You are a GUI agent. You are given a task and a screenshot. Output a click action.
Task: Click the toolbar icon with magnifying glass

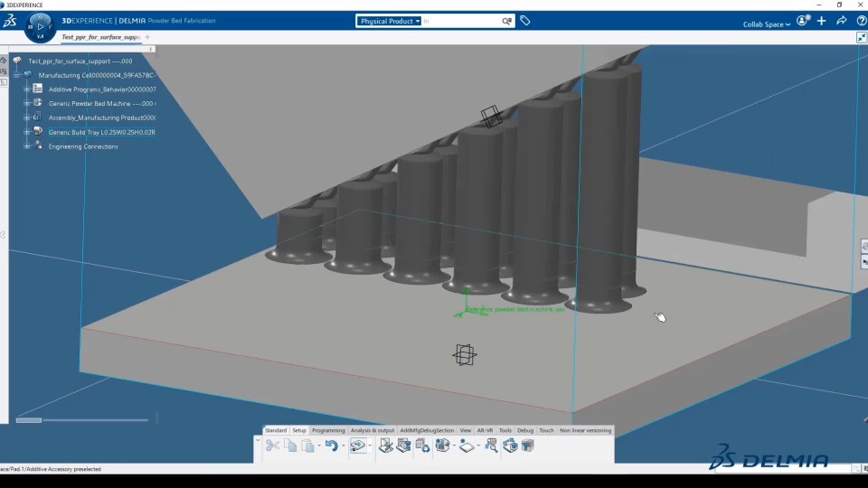pos(491,446)
